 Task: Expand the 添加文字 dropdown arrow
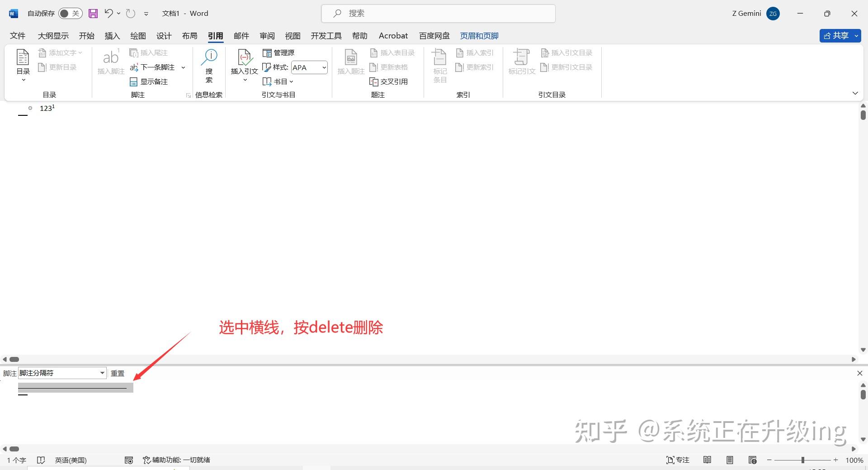click(x=80, y=52)
